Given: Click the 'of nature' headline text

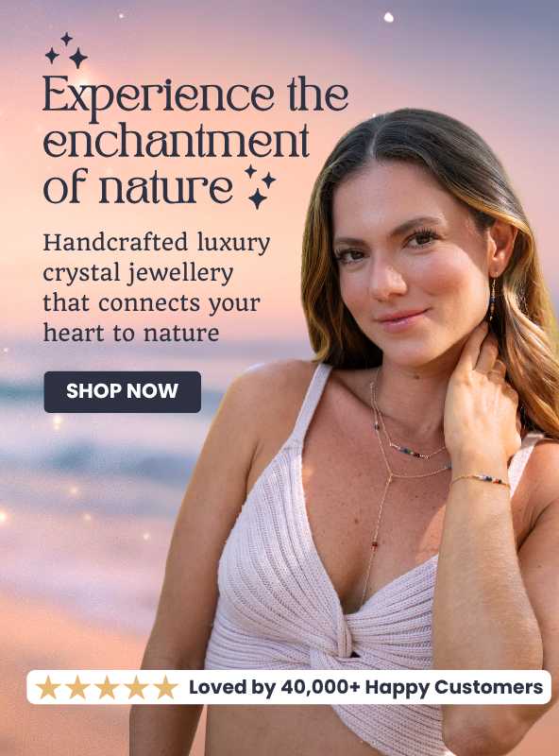Looking at the screenshot, I should tap(138, 186).
